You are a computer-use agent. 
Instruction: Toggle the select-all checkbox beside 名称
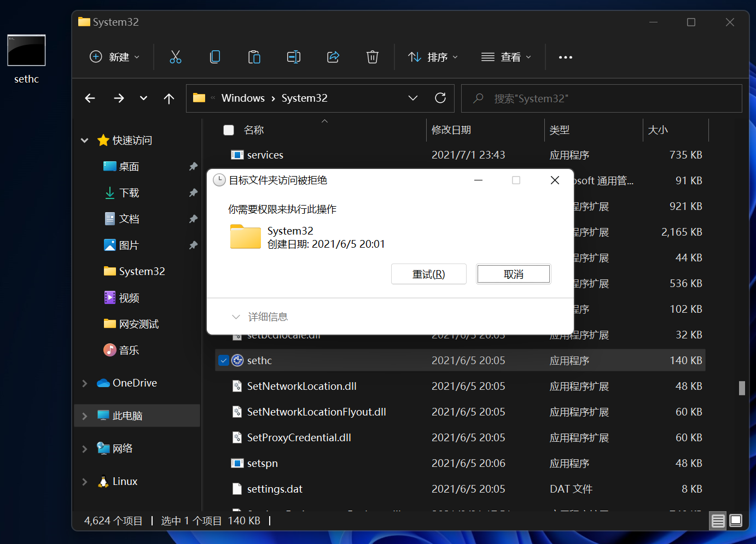(x=229, y=130)
